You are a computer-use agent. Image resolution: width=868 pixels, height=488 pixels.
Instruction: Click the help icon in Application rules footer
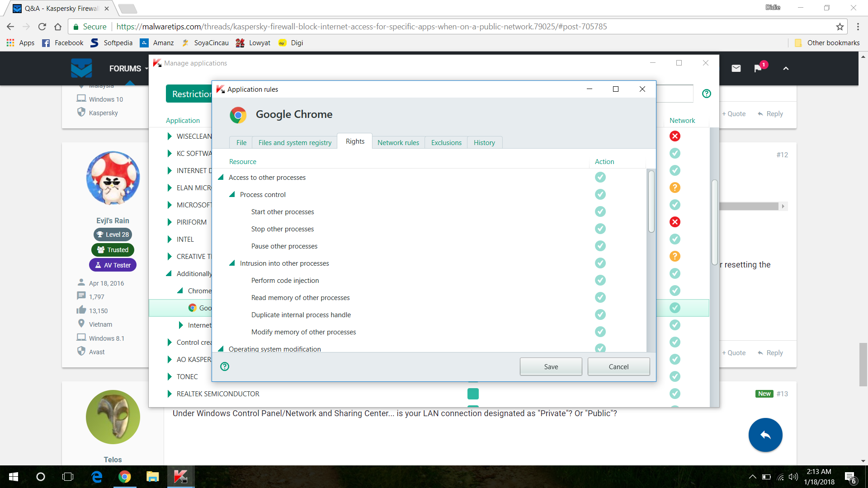[x=225, y=366]
